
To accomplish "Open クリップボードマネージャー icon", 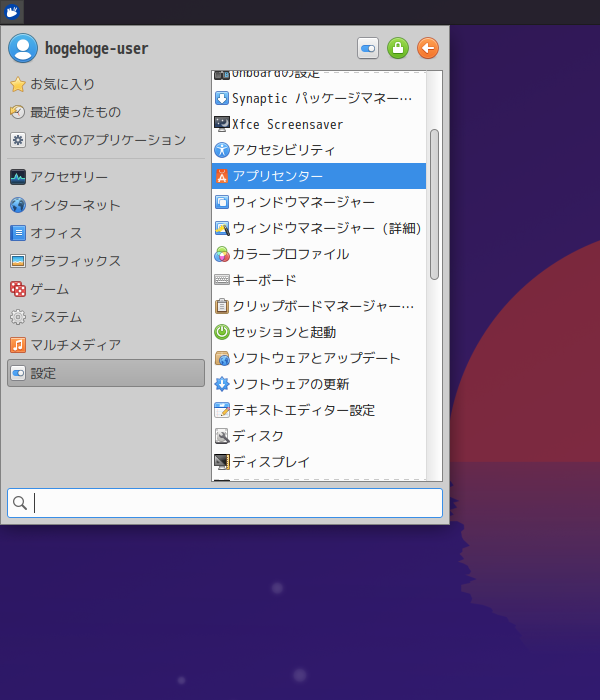I will coord(222,306).
